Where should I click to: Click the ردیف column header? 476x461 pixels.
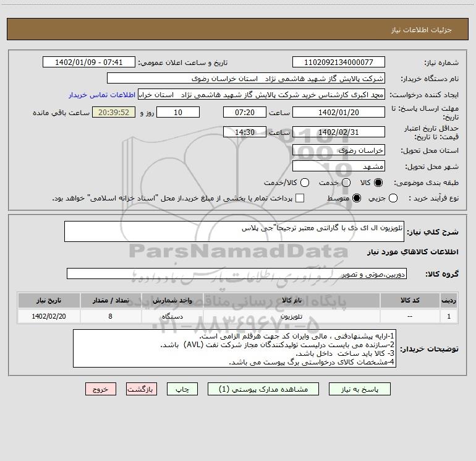pyautogui.click(x=449, y=300)
